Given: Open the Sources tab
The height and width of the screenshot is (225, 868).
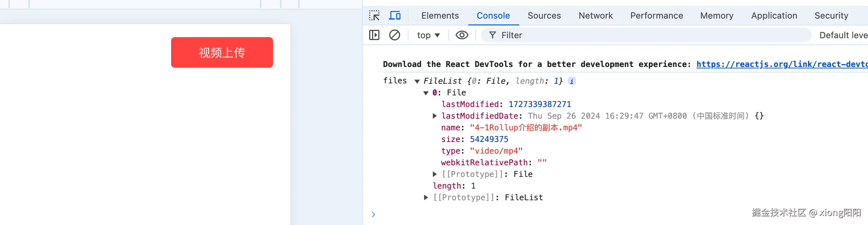Looking at the screenshot, I should (544, 16).
